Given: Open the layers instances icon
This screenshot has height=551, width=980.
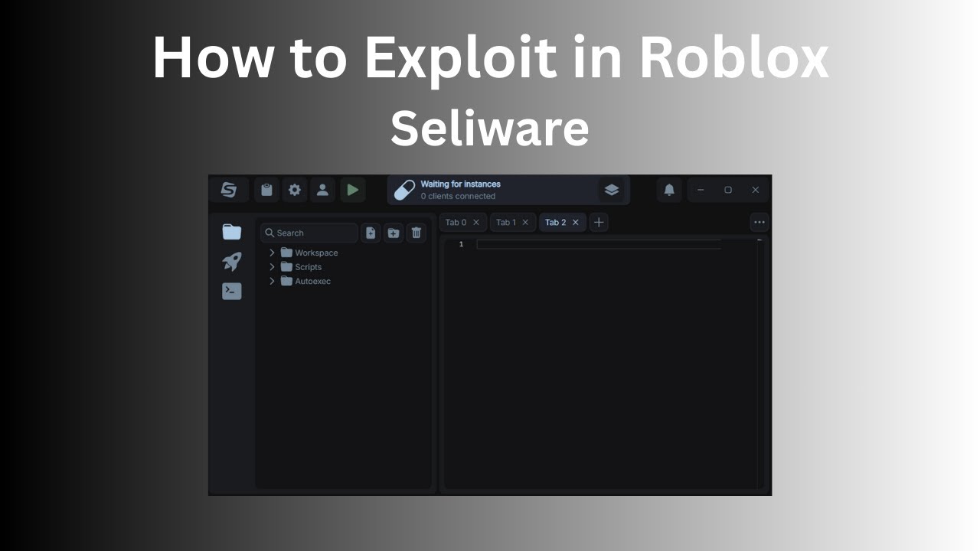Looking at the screenshot, I should tap(611, 190).
